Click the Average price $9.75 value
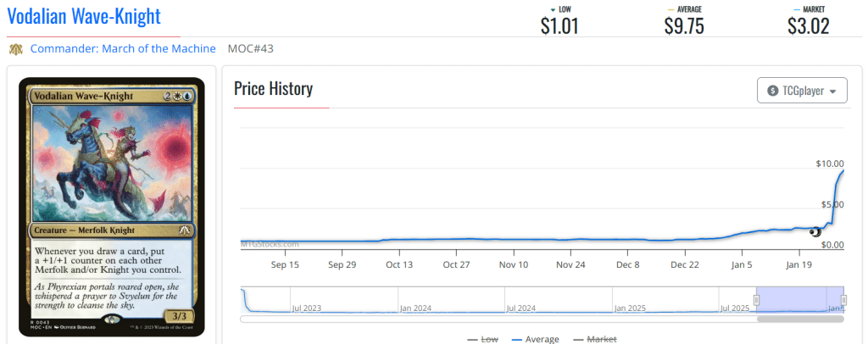868x344 pixels. pos(683,25)
